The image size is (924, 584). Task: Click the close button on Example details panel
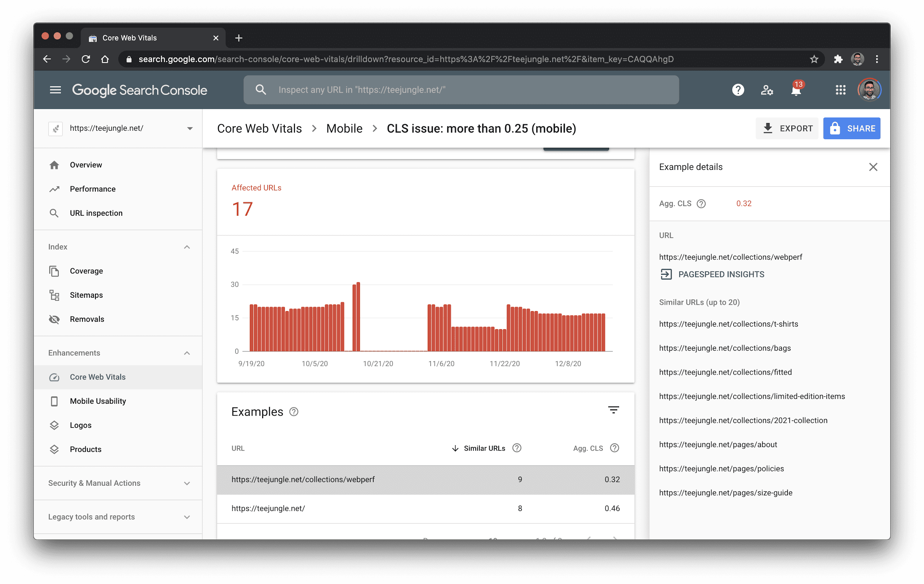[x=873, y=167]
